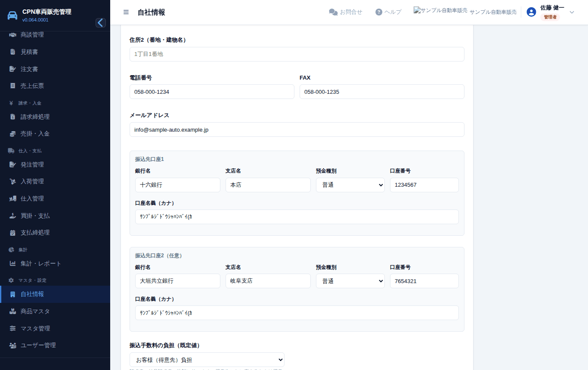Click the 支払締処理 calendar icon
The image size is (588, 370).
click(13, 233)
